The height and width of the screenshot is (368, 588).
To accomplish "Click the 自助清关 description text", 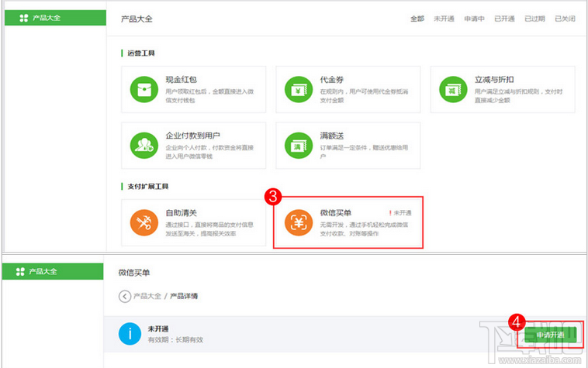I will 209,229.
